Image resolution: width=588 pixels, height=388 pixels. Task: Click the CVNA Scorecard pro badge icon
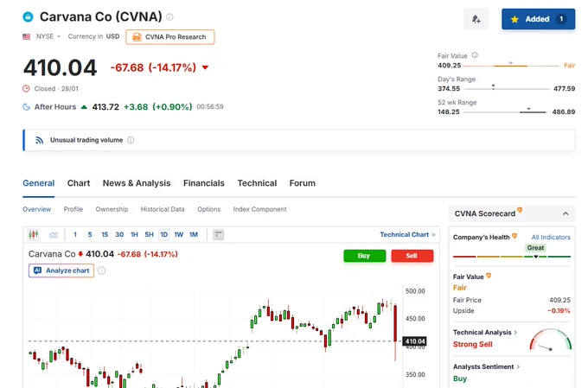tap(520, 210)
